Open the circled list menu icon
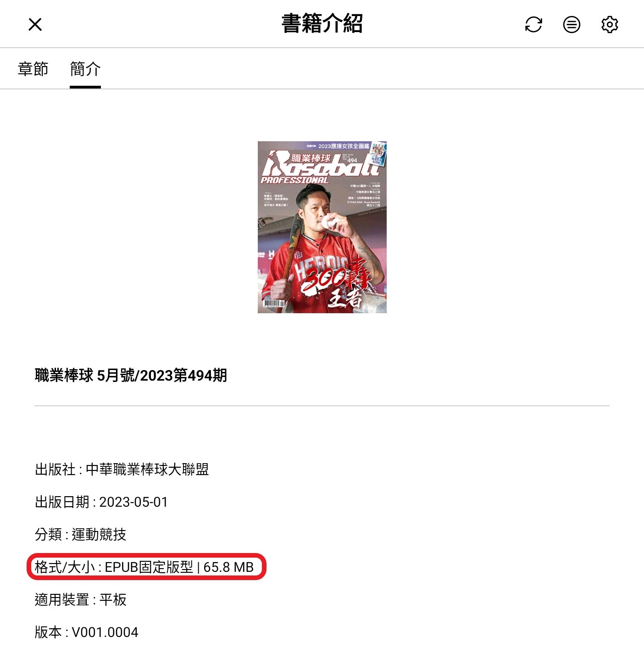The width and height of the screenshot is (644, 653). pyautogui.click(x=572, y=24)
